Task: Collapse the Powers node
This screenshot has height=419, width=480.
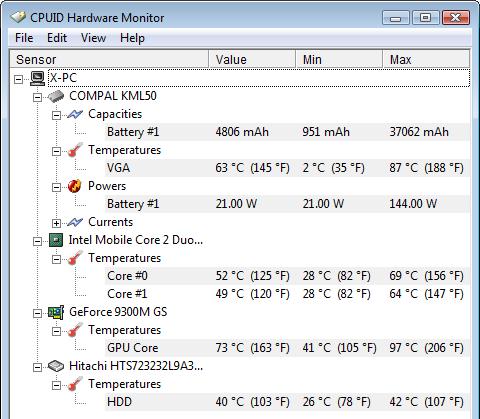Action: 56,187
